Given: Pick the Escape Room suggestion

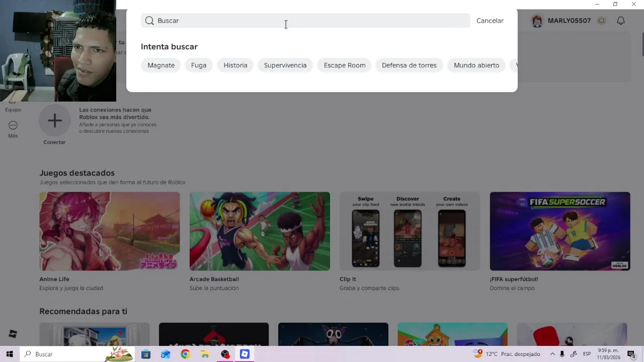Looking at the screenshot, I should pyautogui.click(x=345, y=65).
